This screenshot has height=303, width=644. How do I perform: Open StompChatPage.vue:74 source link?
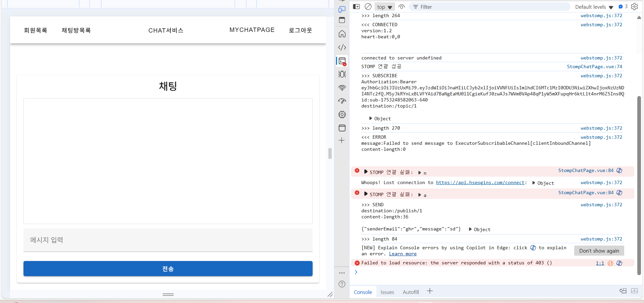(x=594, y=67)
